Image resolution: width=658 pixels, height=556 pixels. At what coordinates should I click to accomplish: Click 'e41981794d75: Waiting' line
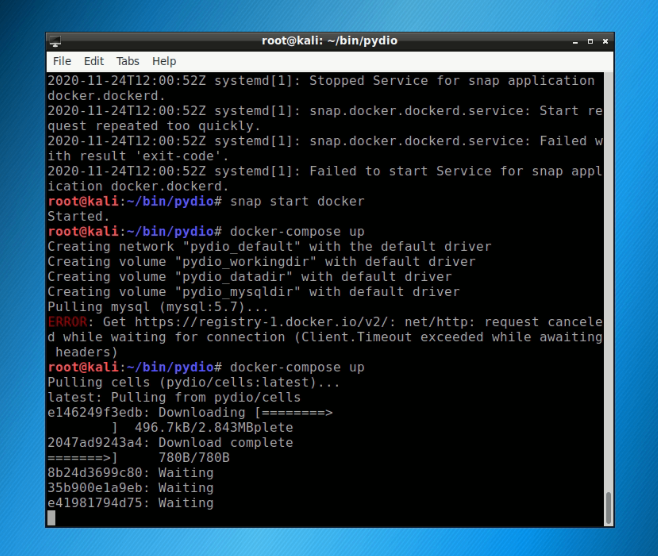(x=131, y=503)
